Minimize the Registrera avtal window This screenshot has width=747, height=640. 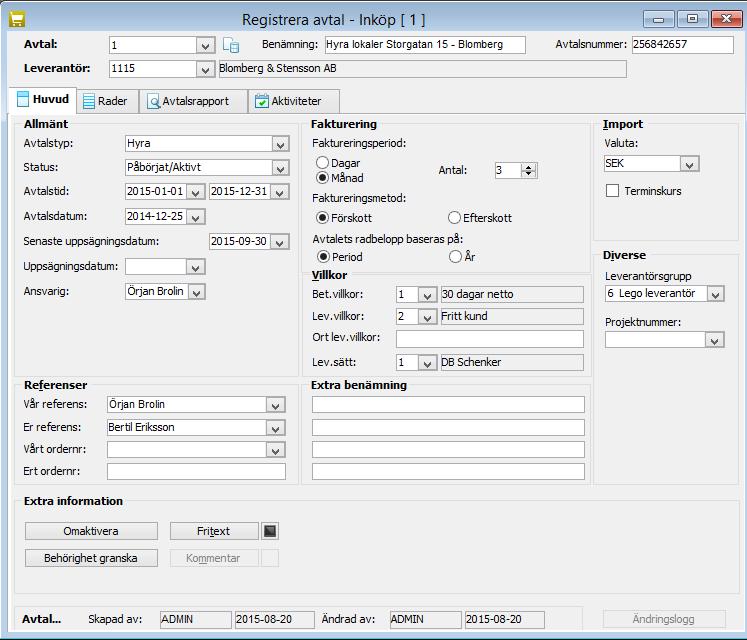[658, 20]
